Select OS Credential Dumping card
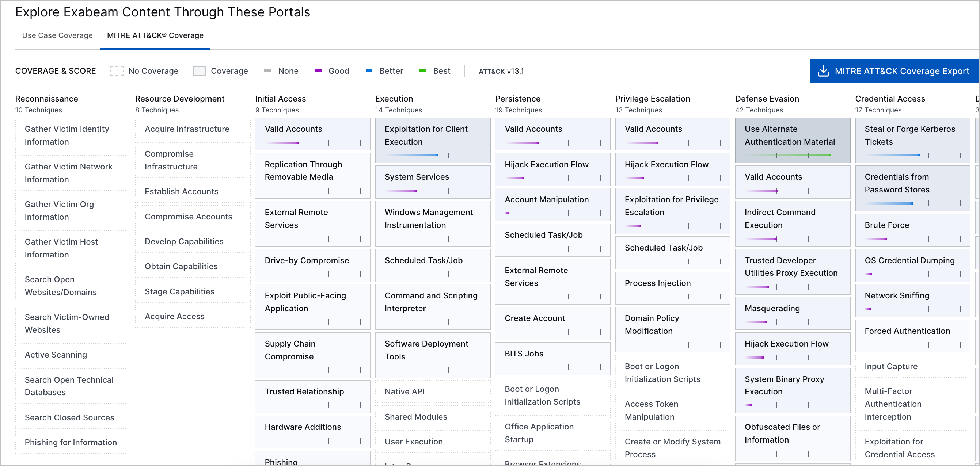This screenshot has width=980, height=466. click(x=913, y=266)
